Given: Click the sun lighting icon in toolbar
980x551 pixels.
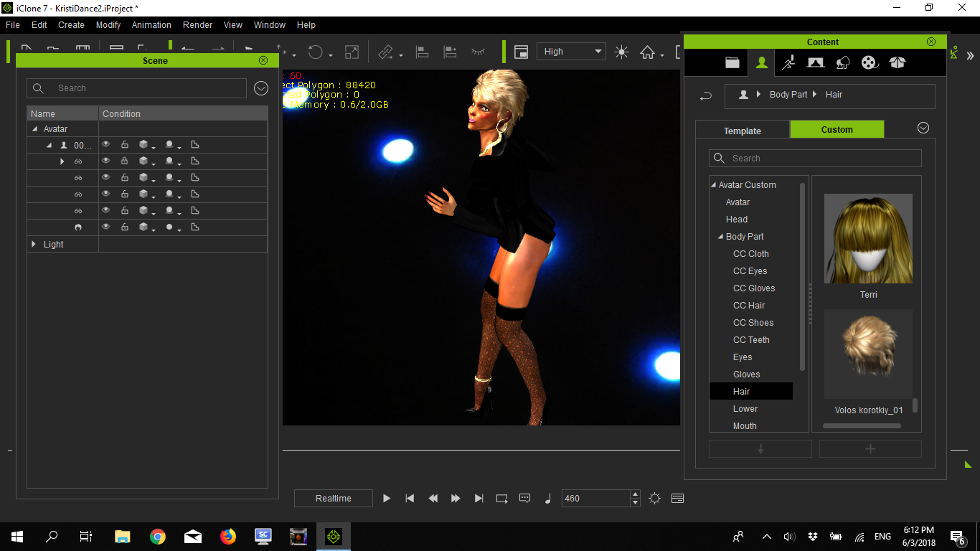Looking at the screenshot, I should click(621, 52).
